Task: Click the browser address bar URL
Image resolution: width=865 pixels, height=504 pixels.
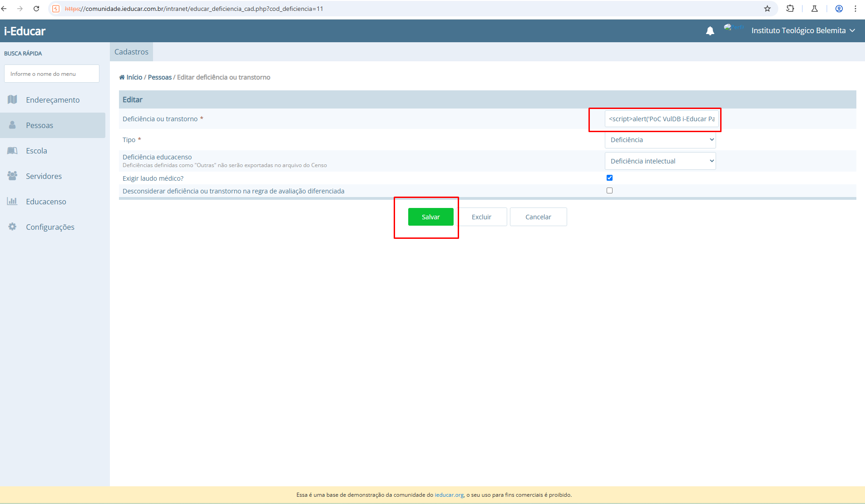Action: tap(194, 9)
